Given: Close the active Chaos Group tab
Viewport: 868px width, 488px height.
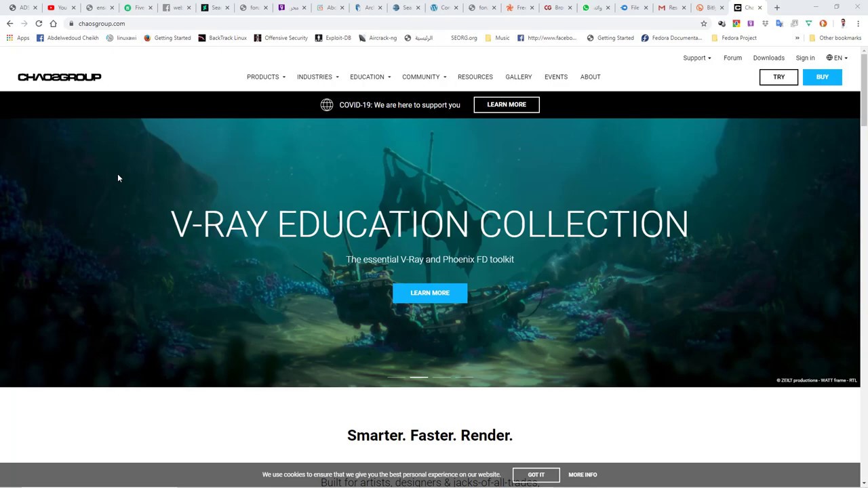Looking at the screenshot, I should click(759, 7).
